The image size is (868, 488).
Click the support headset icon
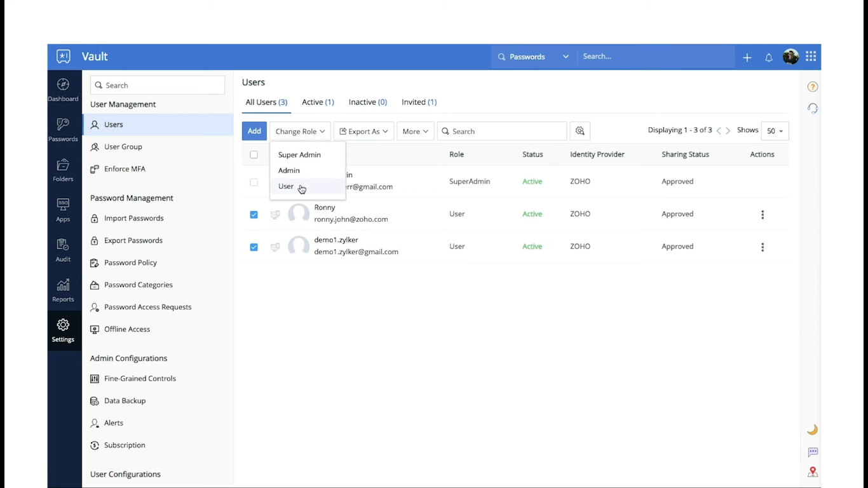pyautogui.click(x=813, y=108)
